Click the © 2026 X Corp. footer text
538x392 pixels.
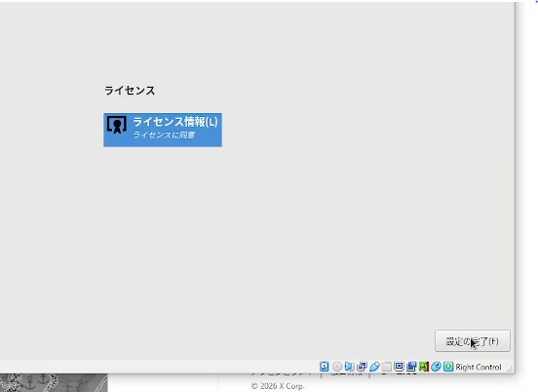click(278, 386)
